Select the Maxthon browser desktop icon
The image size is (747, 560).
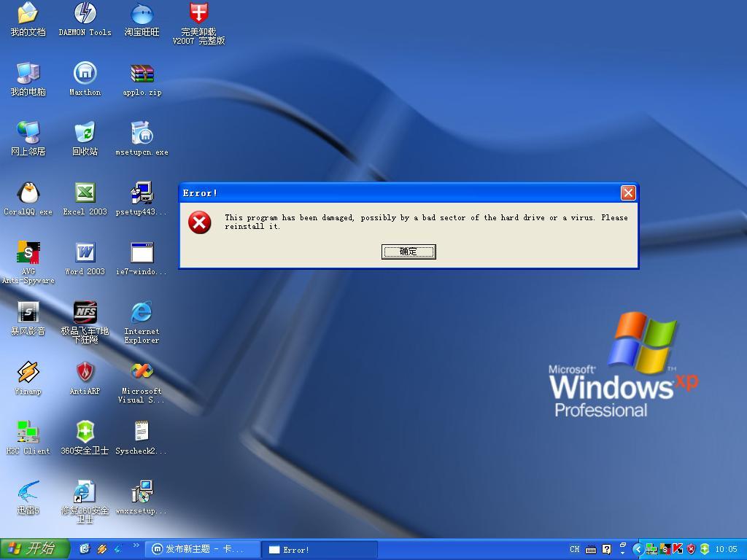[x=85, y=79]
